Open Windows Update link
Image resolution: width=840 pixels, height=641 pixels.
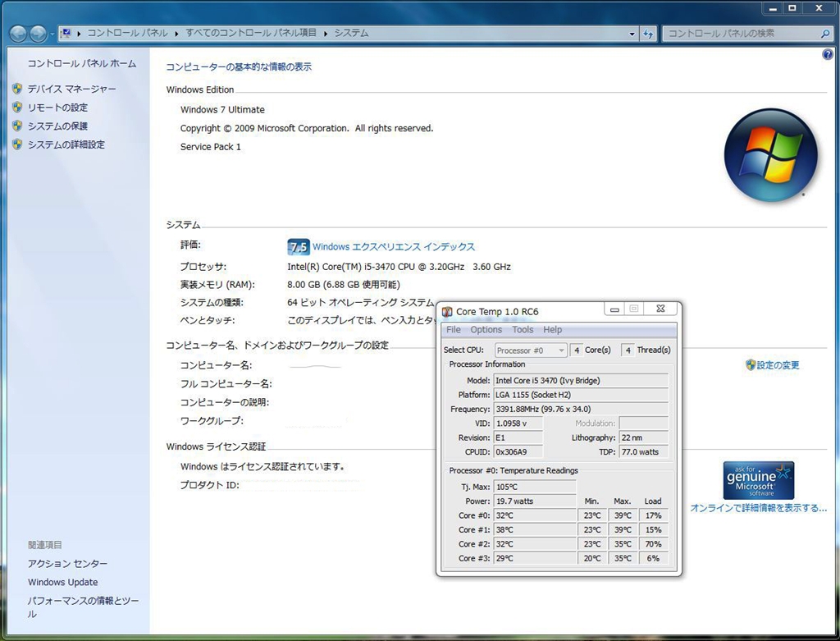62,582
